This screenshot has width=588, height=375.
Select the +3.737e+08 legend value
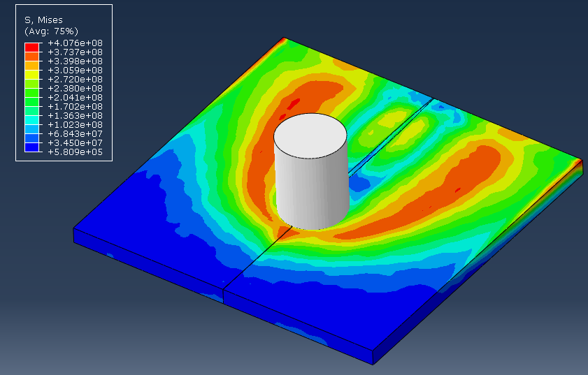click(x=75, y=52)
